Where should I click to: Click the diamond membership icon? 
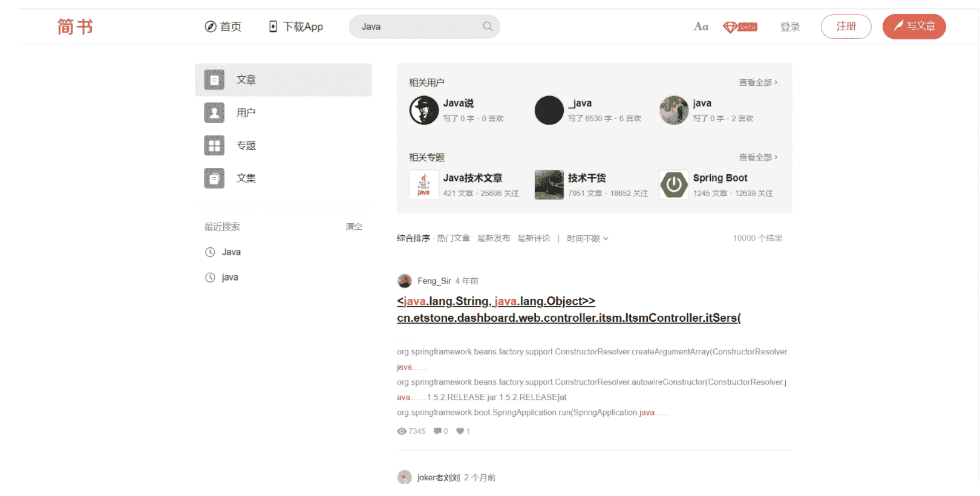point(739,27)
